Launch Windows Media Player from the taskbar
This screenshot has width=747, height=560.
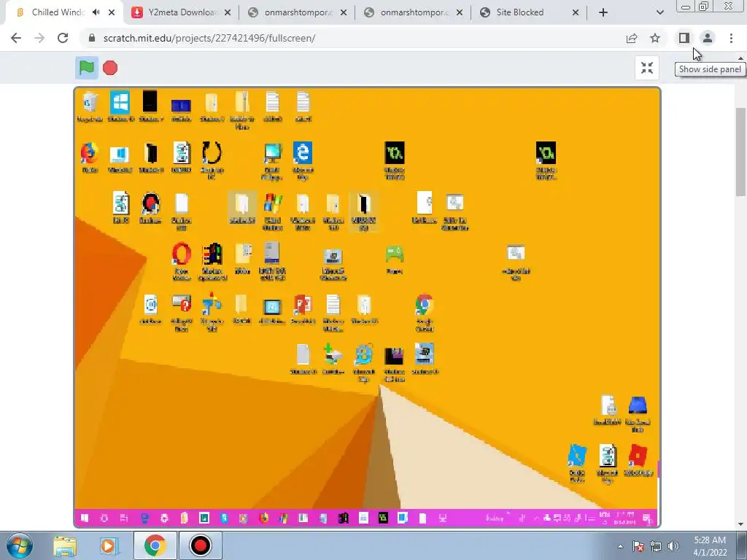pyautogui.click(x=109, y=545)
